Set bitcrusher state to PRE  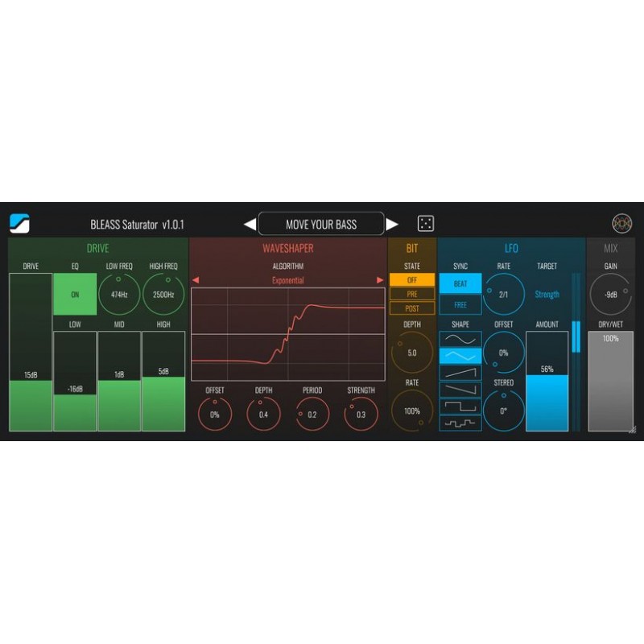pyautogui.click(x=414, y=295)
